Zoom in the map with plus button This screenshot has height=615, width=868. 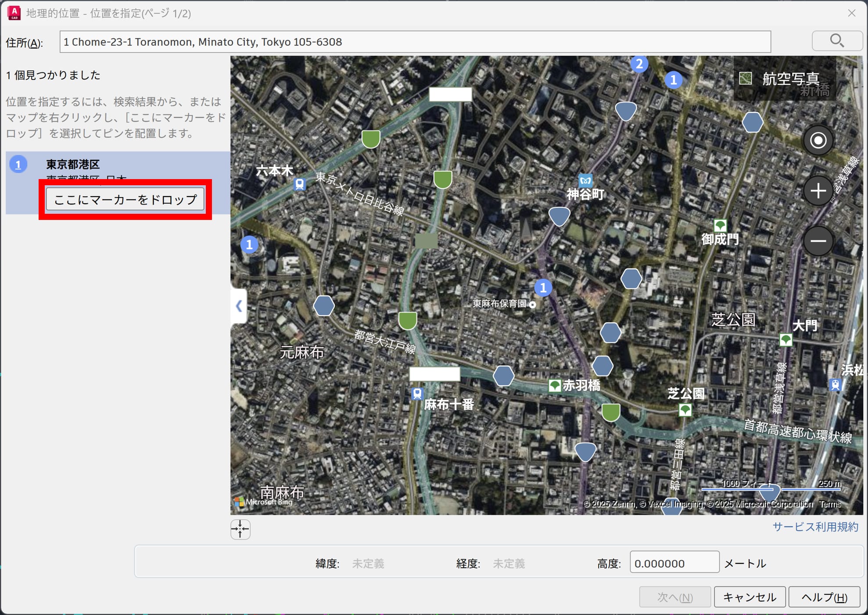818,191
